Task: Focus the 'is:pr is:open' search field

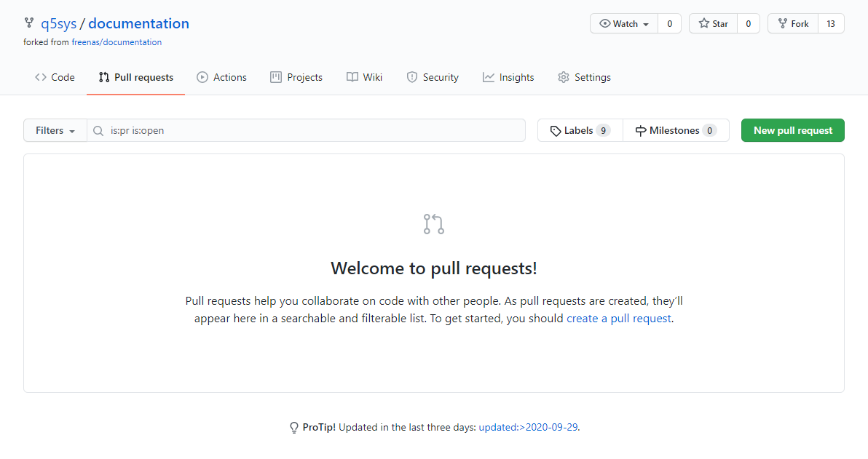Action: pyautogui.click(x=313, y=131)
